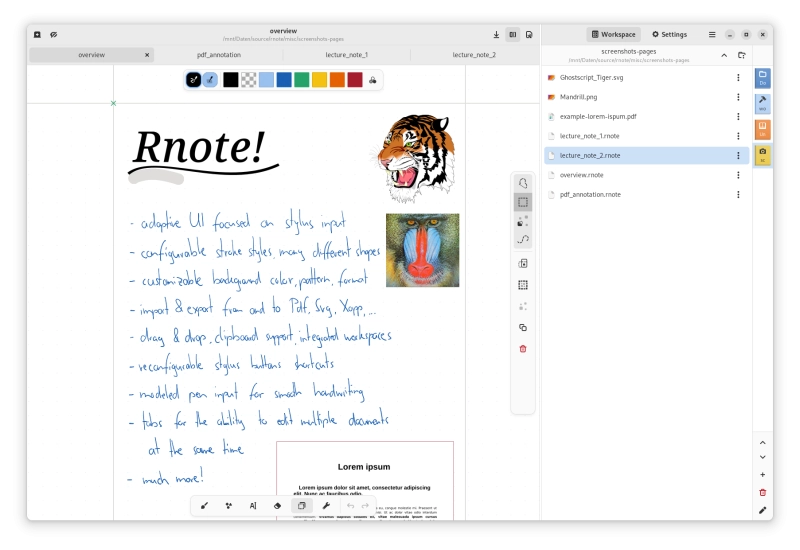Set stroke color mode toggle
The height and width of the screenshot is (550, 800).
193,80
